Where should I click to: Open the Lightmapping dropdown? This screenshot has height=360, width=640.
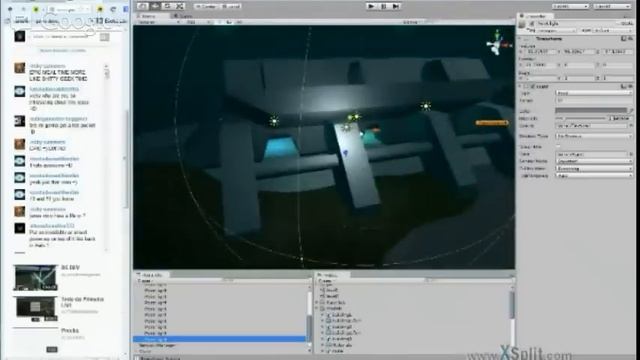594,176
